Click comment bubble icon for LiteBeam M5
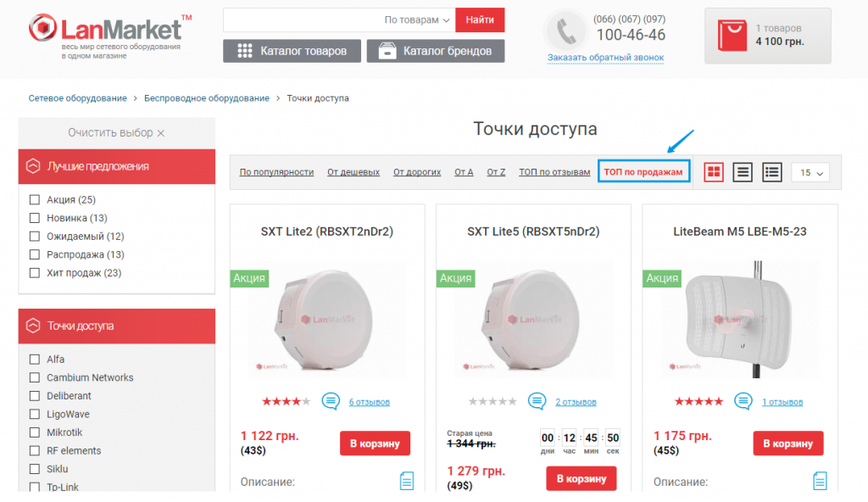 click(743, 400)
